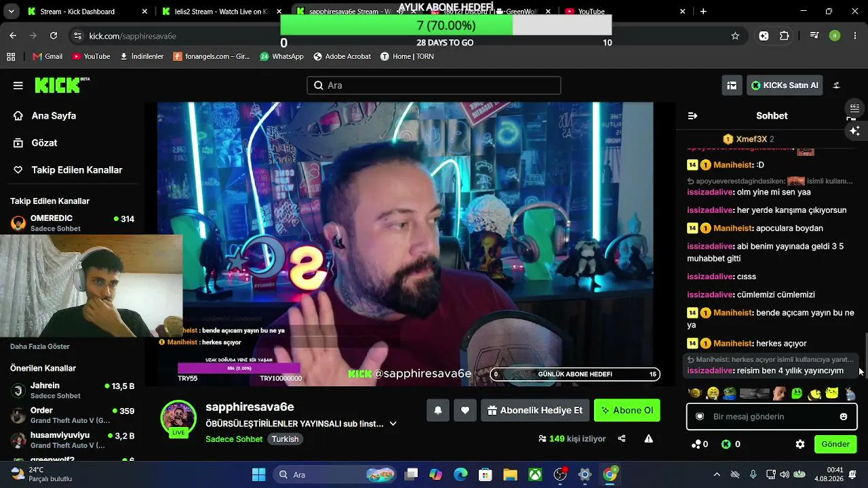Pick the Pepe frog quick emote

(730, 393)
